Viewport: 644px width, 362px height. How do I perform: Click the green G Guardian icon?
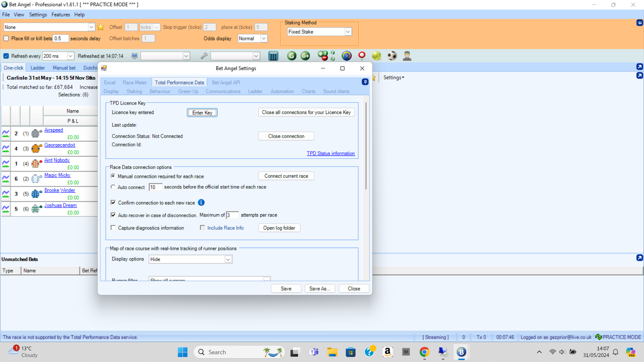click(x=291, y=56)
